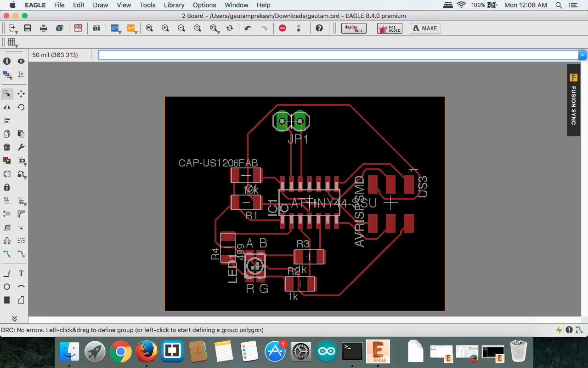Select the Circle tool

(x=7, y=287)
